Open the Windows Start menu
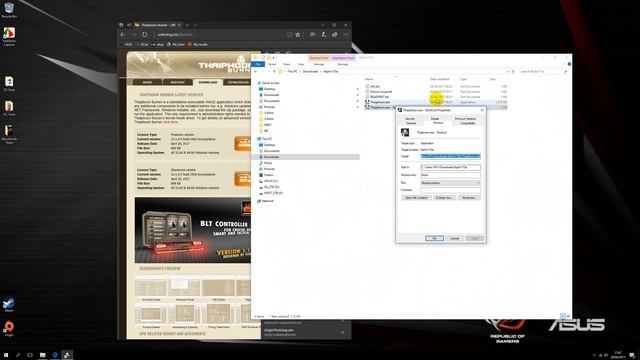The height and width of the screenshot is (360, 640). (6, 355)
